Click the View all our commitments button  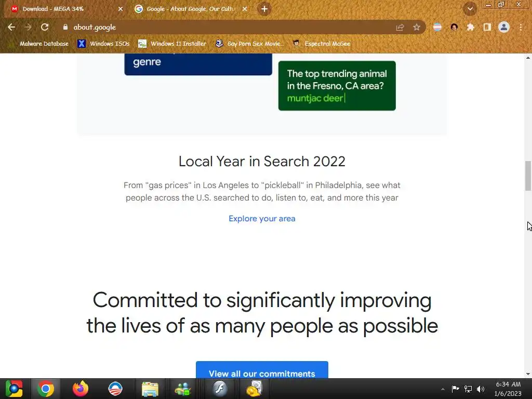pos(262,370)
